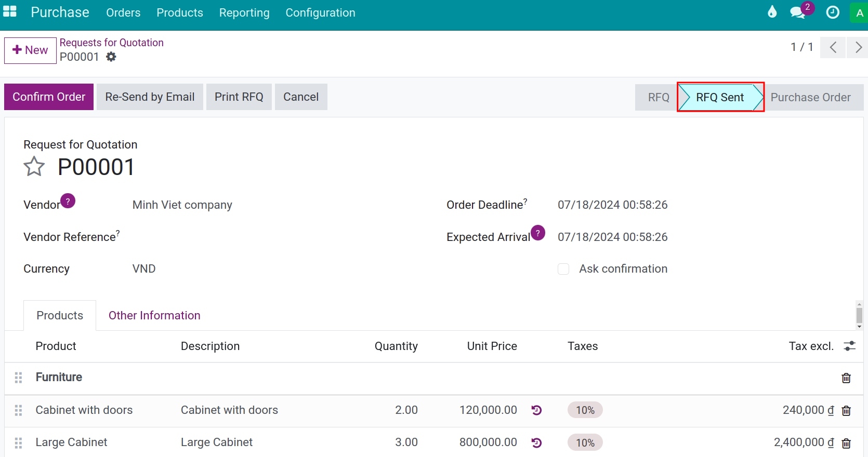Open the conversations chat icon with badge
The height and width of the screenshot is (457, 868).
point(798,12)
